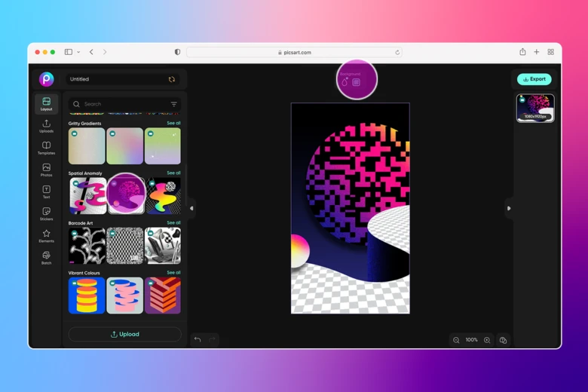Image resolution: width=588 pixels, height=392 pixels.
Task: Click the zoom in magnifier icon
Action: (487, 340)
